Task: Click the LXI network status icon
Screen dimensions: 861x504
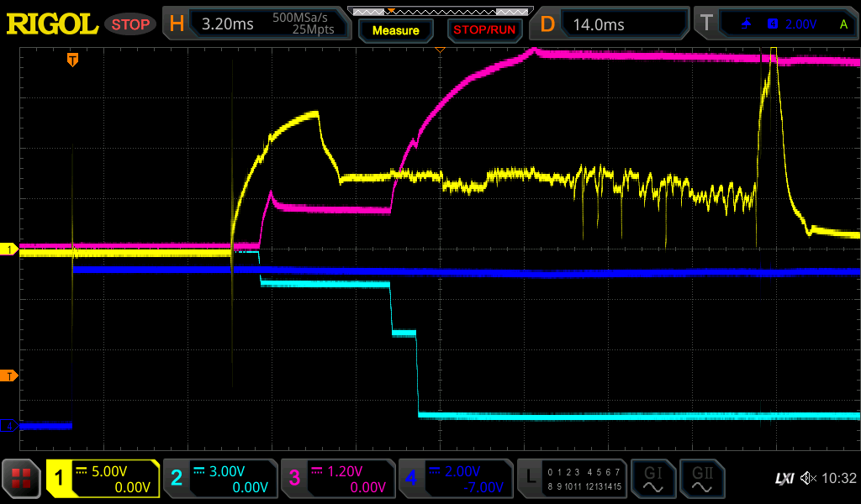Action: click(x=784, y=479)
